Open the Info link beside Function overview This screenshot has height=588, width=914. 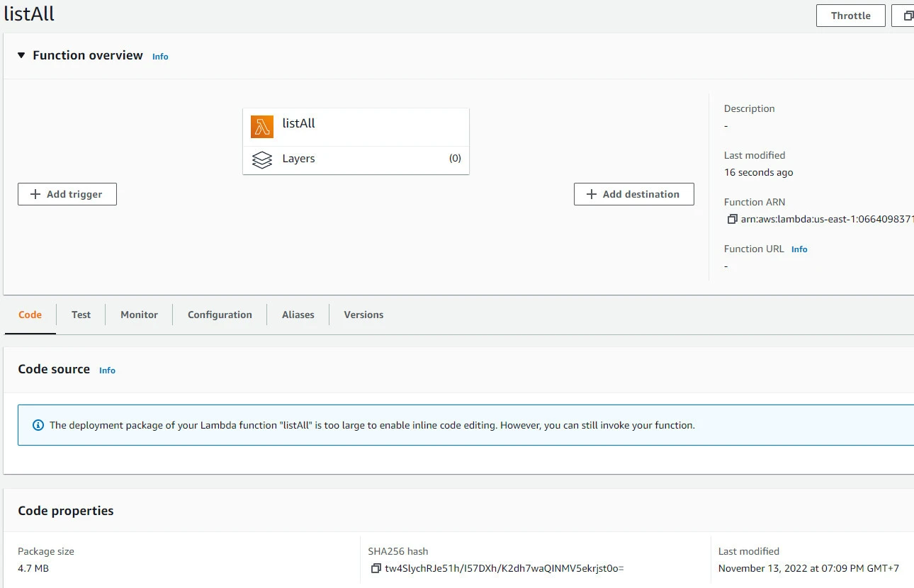(160, 57)
